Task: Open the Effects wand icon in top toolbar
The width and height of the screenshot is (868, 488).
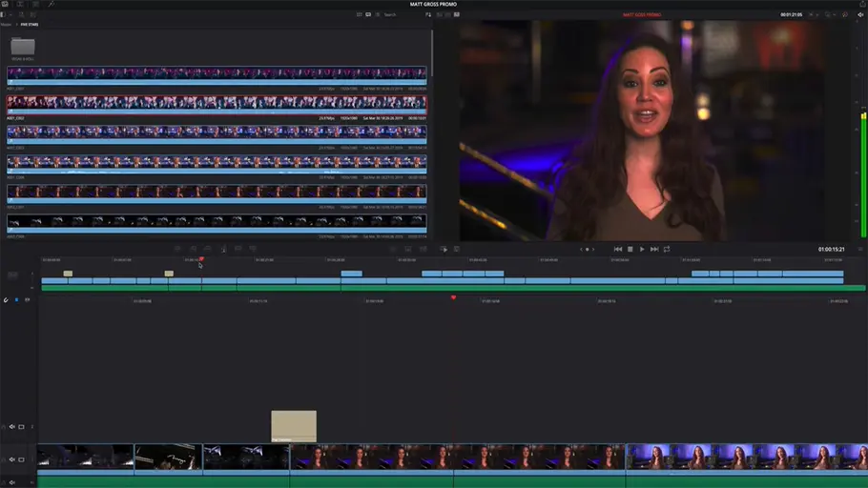Action: (52, 5)
